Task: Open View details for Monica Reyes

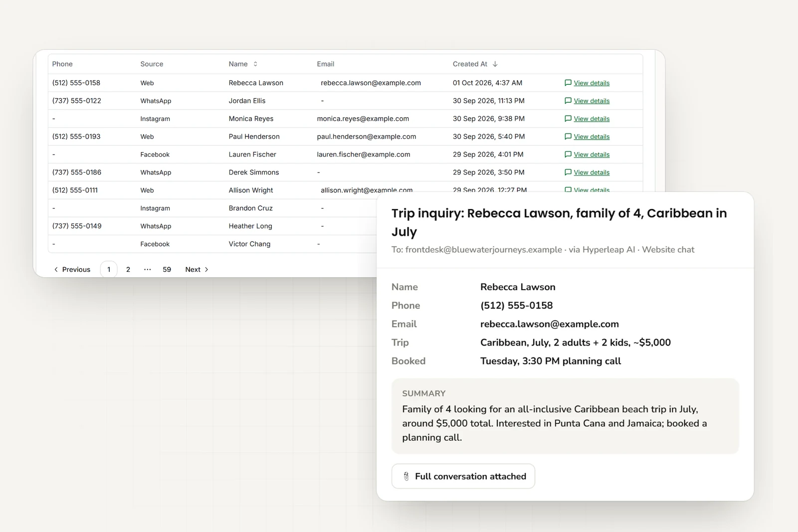Action: click(592, 119)
